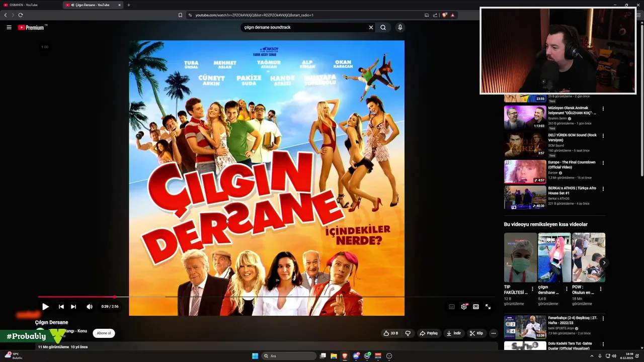Open File Explorer from taskbar
Viewport: 644px width, 362px height.
click(334, 356)
